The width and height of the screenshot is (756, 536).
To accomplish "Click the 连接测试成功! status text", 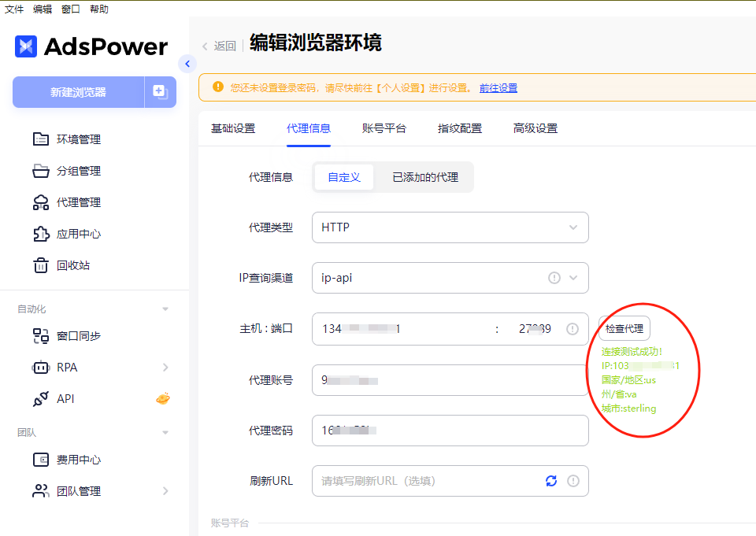I will [632, 351].
